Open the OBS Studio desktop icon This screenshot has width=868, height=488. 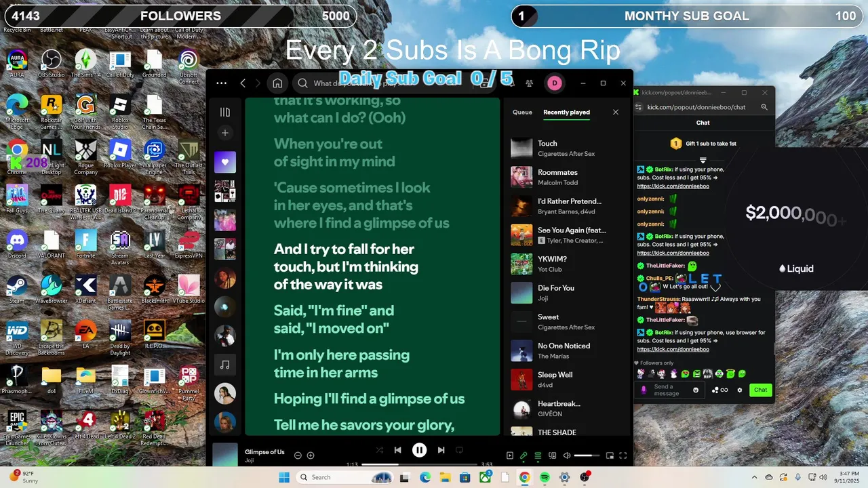52,63
